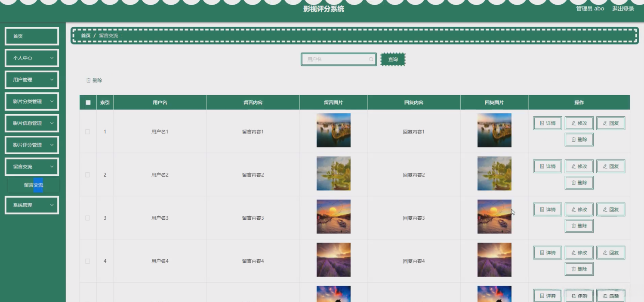Check the checkbox for row 2

click(x=88, y=175)
